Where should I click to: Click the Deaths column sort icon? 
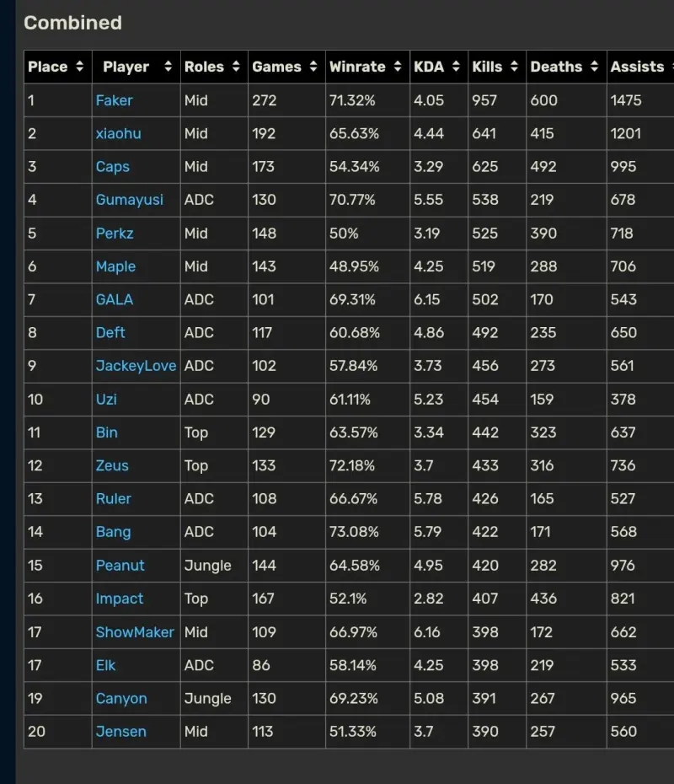point(594,67)
